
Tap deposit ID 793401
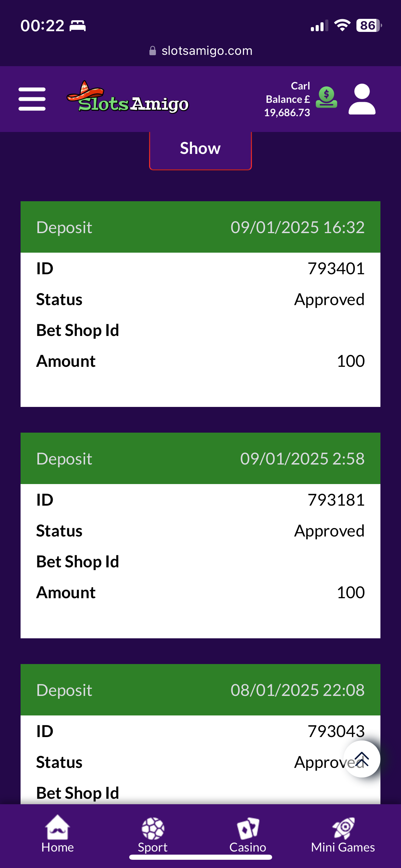point(336,268)
